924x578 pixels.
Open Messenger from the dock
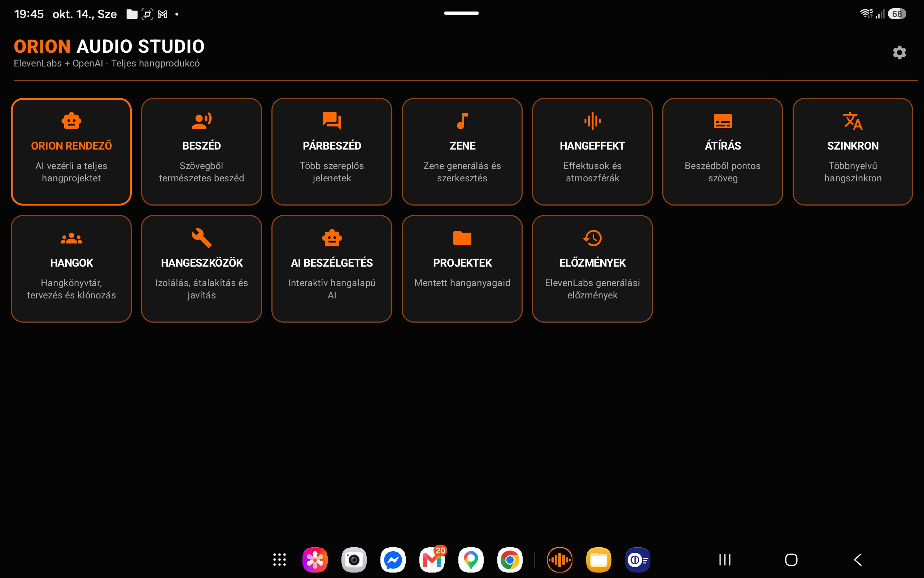tap(393, 560)
